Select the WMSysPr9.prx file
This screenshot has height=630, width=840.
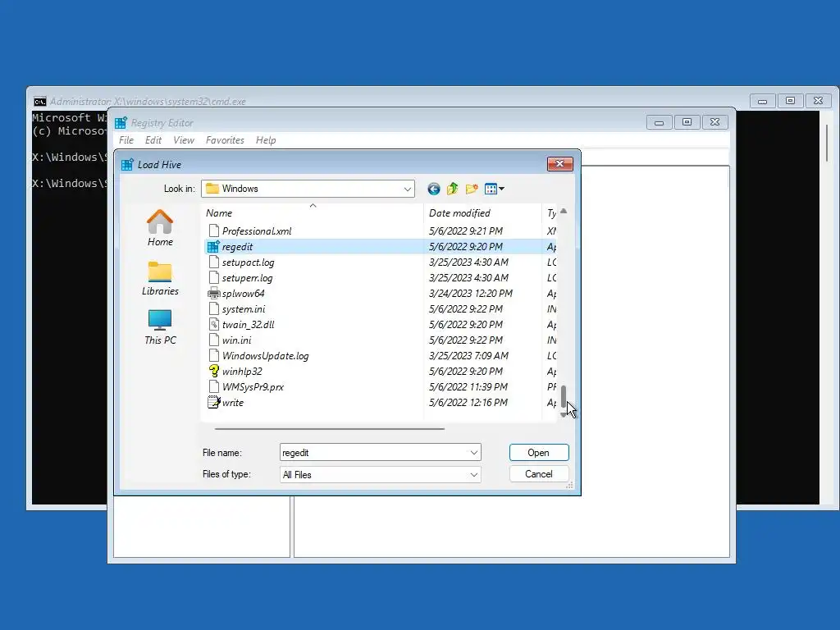click(x=253, y=387)
